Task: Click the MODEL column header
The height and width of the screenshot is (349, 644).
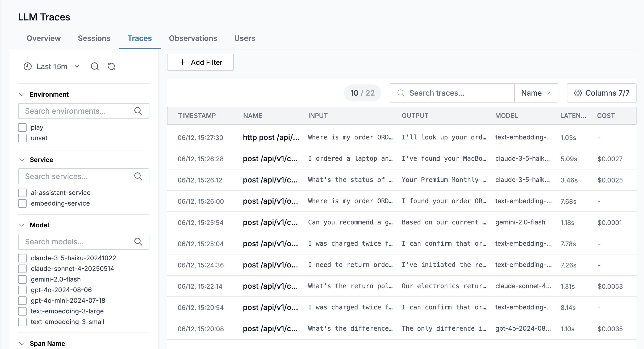Action: [507, 116]
